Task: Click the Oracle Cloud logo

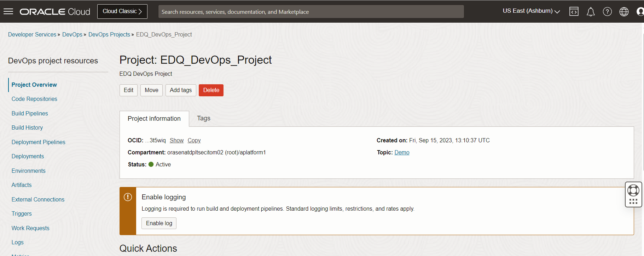Action: (55, 12)
